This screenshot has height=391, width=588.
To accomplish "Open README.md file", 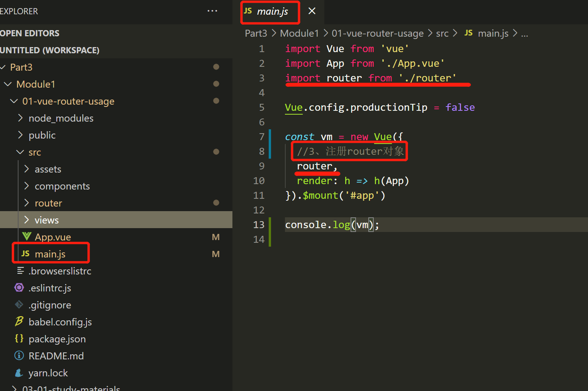I will point(56,356).
